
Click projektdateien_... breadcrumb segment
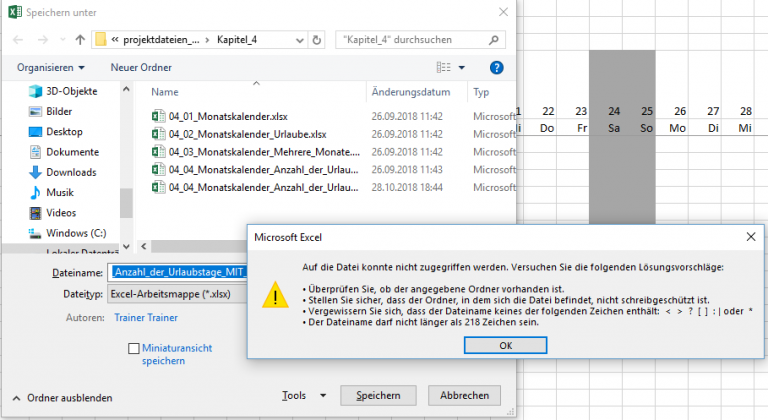(161, 40)
